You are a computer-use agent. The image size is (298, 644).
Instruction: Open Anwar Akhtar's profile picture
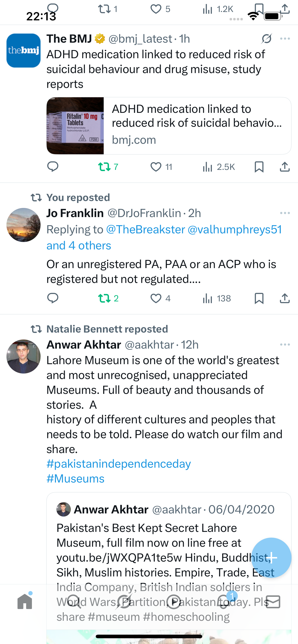tap(24, 356)
